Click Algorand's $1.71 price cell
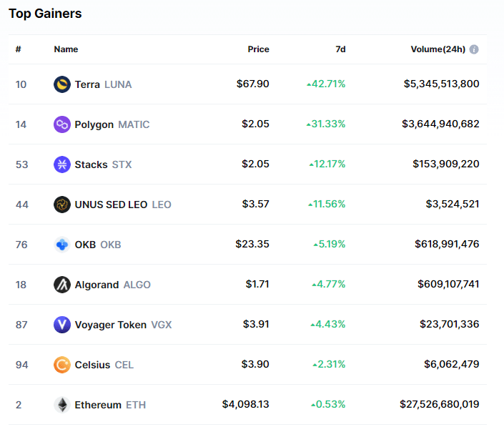Image resolution: width=504 pixels, height=427 pixels. point(257,285)
